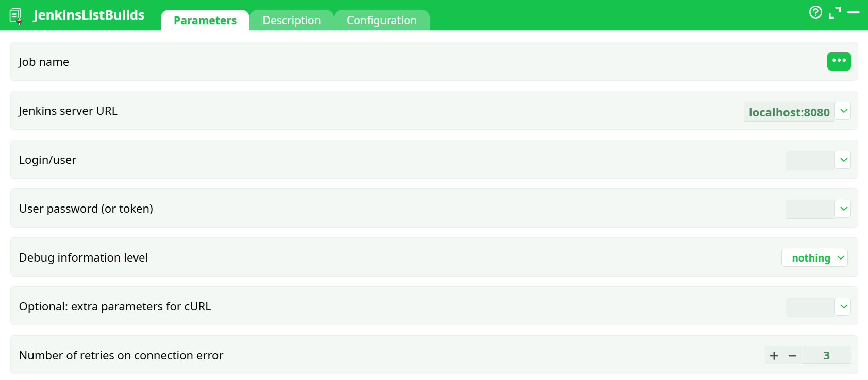
Task: Click the Jenkins server URL label
Action: point(68,111)
